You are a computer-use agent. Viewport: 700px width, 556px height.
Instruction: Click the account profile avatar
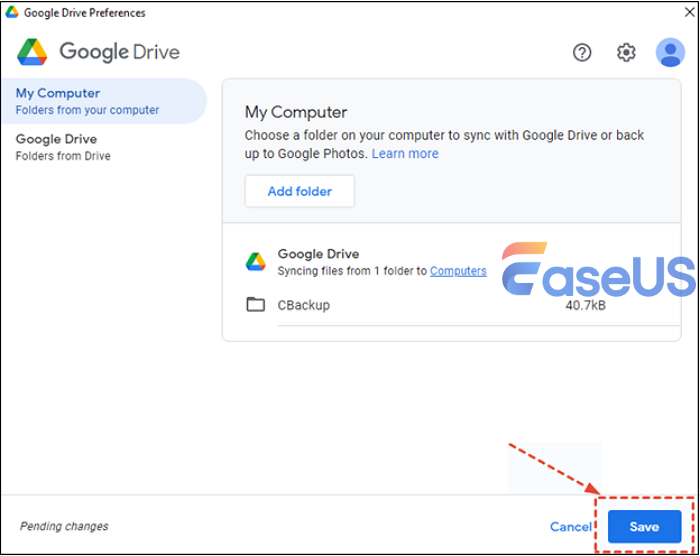coord(670,53)
